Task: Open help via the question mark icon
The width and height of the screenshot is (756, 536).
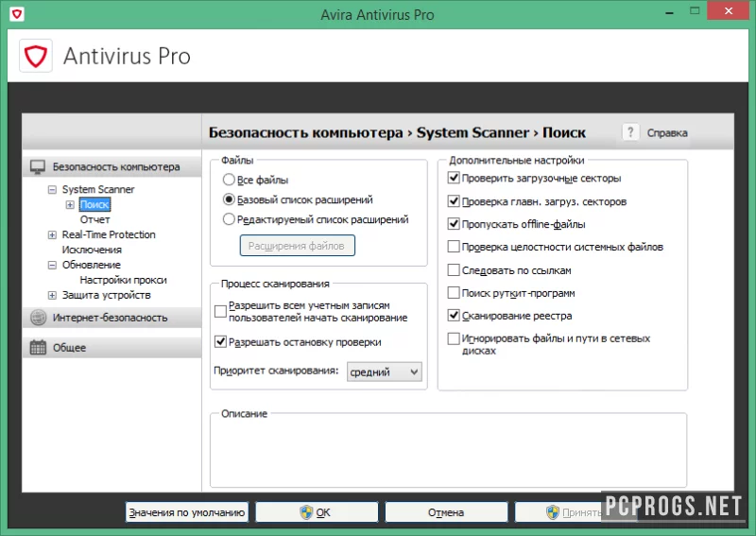Action: point(630,131)
